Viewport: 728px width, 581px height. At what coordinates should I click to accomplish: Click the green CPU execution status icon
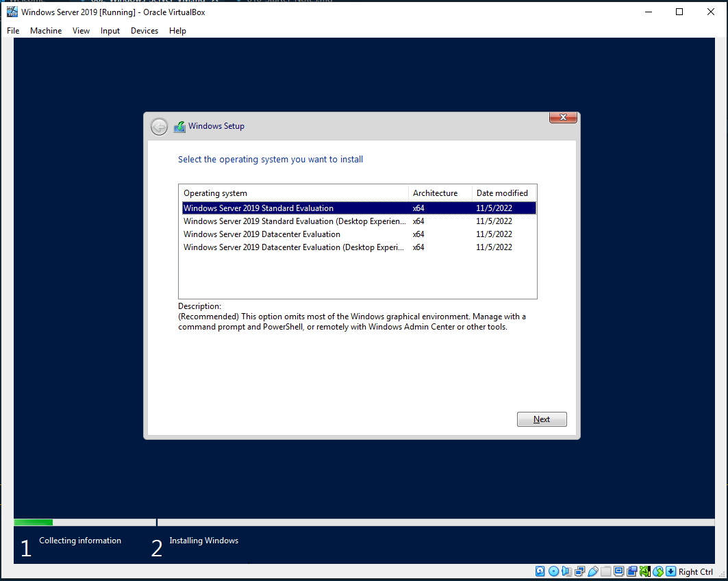point(645,571)
